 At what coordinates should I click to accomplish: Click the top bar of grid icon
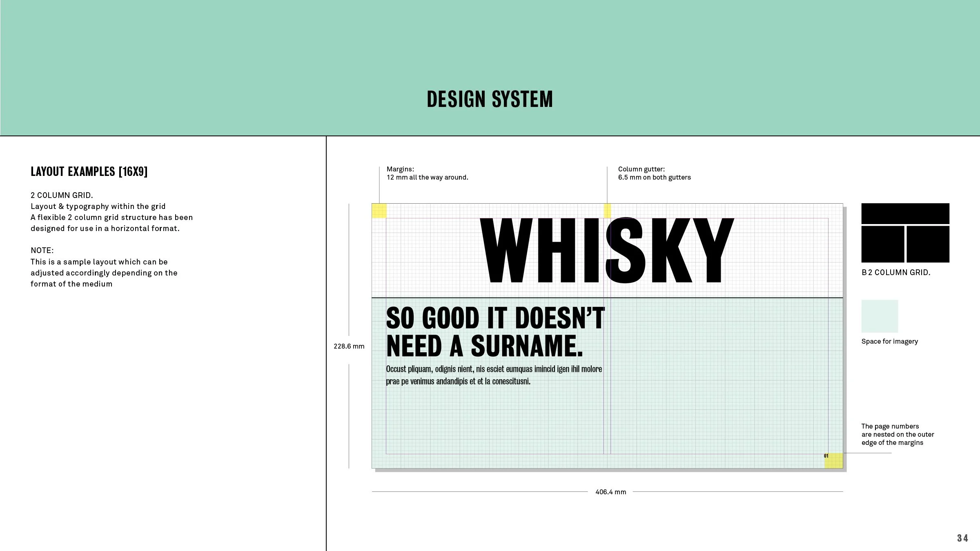coord(905,213)
